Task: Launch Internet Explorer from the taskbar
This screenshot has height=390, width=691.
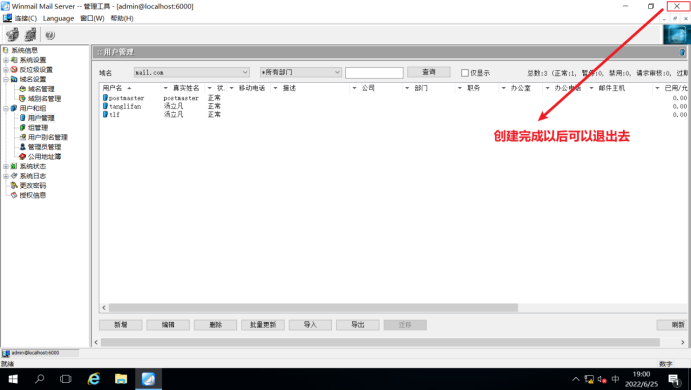Action: (x=94, y=379)
